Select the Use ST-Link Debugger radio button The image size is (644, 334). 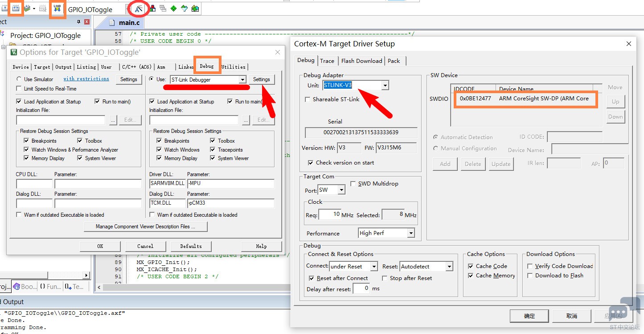(x=152, y=79)
